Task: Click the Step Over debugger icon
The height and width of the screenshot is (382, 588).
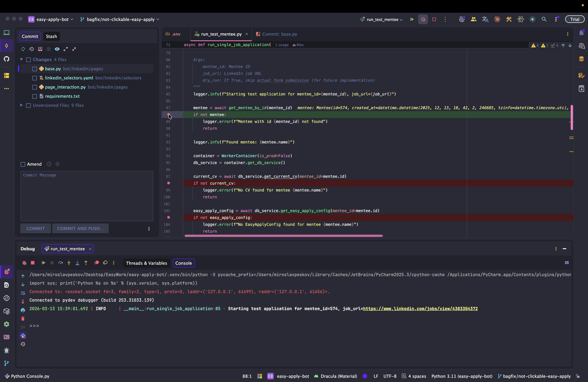Action: [61, 263]
